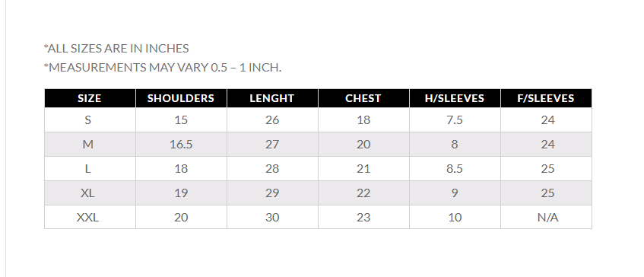The width and height of the screenshot is (644, 277).
Task: Click the 'ALL SIZES ARE IN INCHES' note
Action: [x=116, y=49]
